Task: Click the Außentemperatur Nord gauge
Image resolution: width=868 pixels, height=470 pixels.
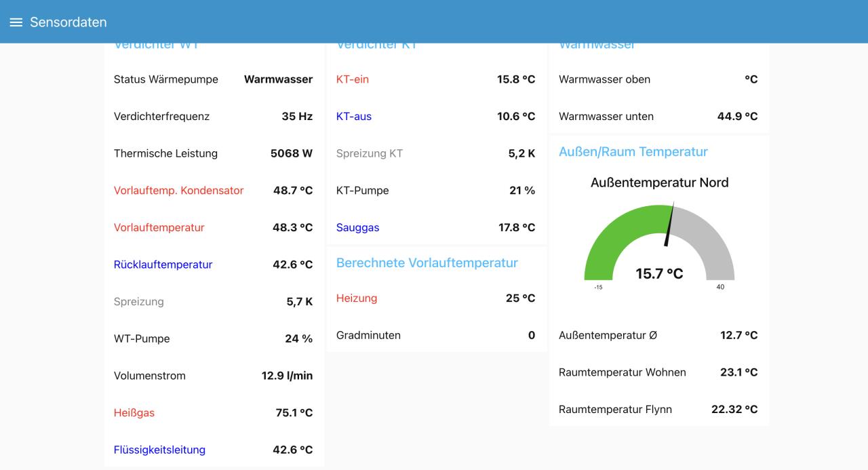Action: click(x=658, y=244)
